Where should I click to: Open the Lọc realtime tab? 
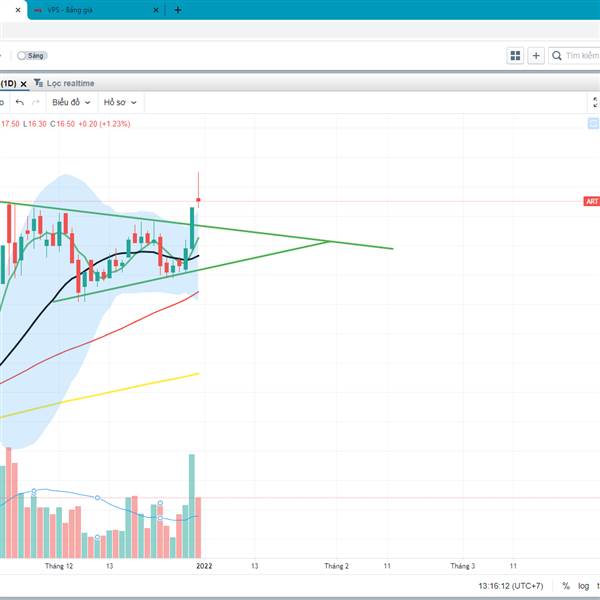click(70, 83)
